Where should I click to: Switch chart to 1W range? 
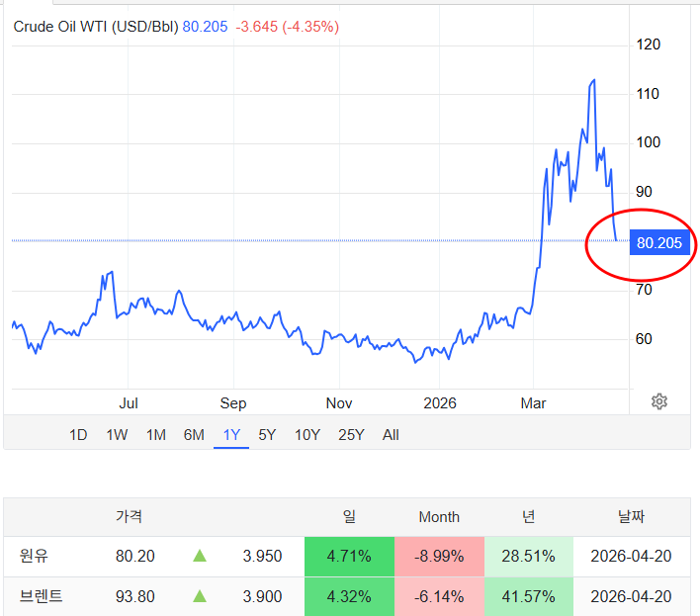click(x=117, y=435)
